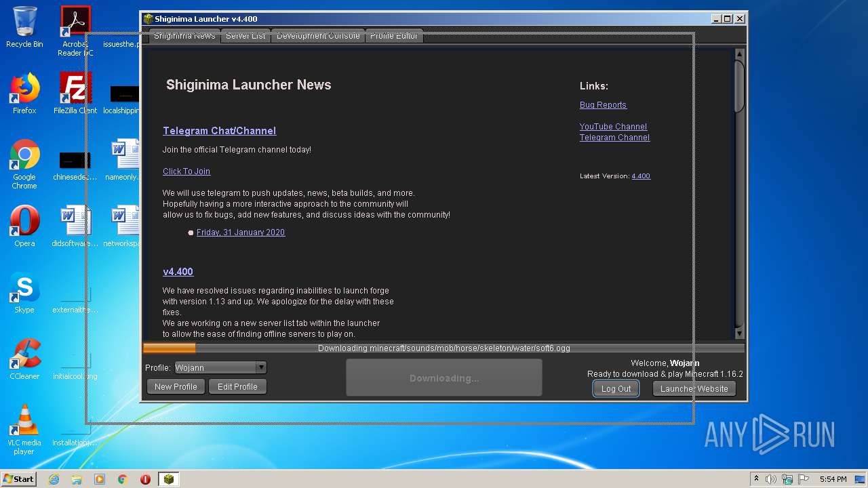Open Action Center flag tray icon
The width and height of the screenshot is (868, 488).
(x=804, y=479)
